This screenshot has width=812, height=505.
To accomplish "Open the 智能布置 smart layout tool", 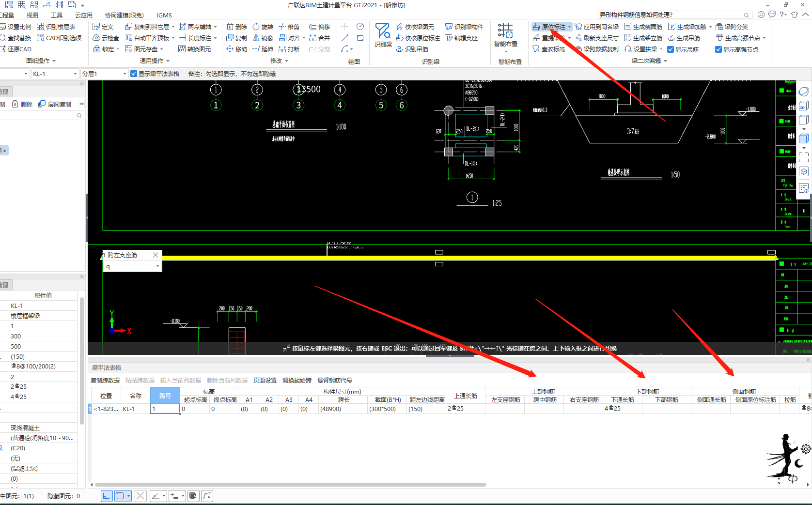I will click(505, 35).
